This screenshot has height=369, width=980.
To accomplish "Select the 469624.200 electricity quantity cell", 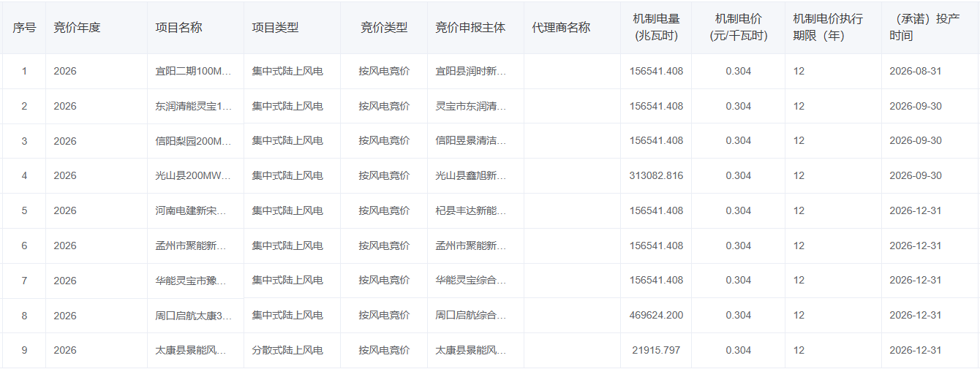I will coord(656,316).
